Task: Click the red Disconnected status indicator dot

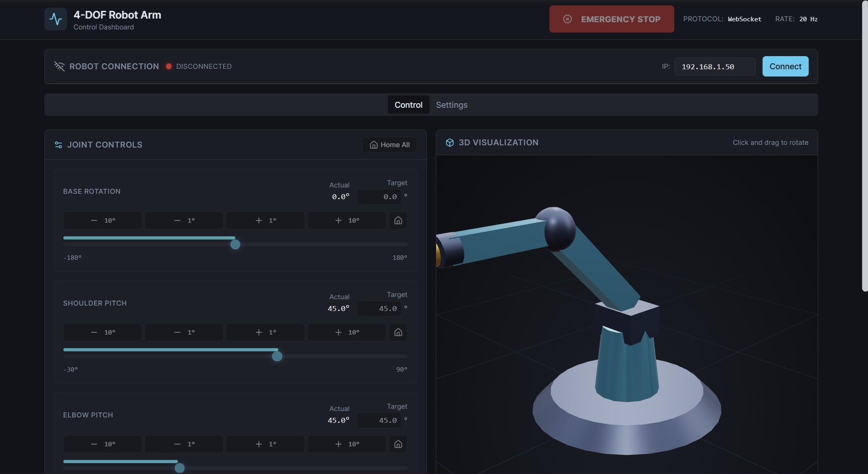Action: point(168,66)
